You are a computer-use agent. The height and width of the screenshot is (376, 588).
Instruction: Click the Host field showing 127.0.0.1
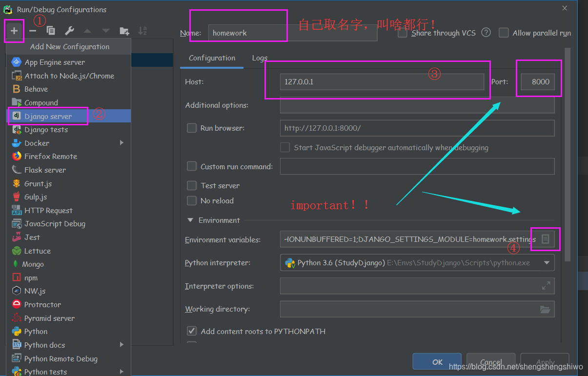tap(382, 82)
